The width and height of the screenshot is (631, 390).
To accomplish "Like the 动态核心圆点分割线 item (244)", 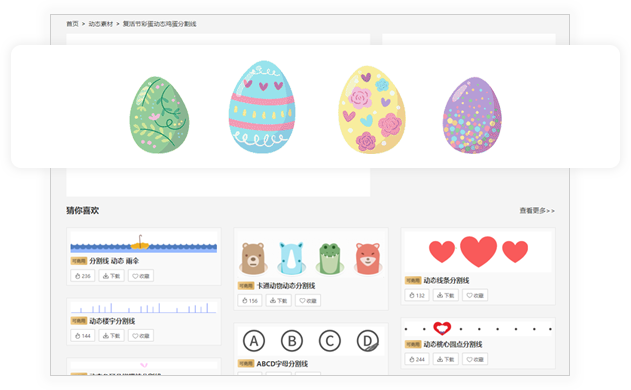I will click(417, 359).
